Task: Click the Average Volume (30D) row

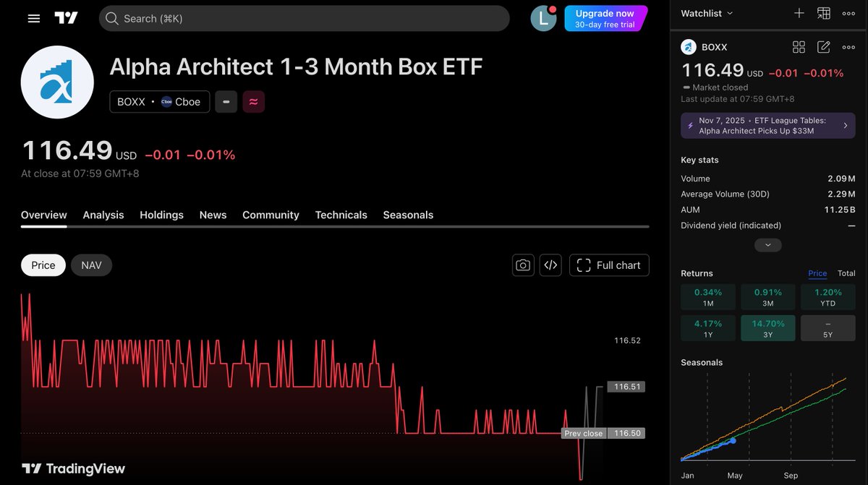Action: coord(768,194)
